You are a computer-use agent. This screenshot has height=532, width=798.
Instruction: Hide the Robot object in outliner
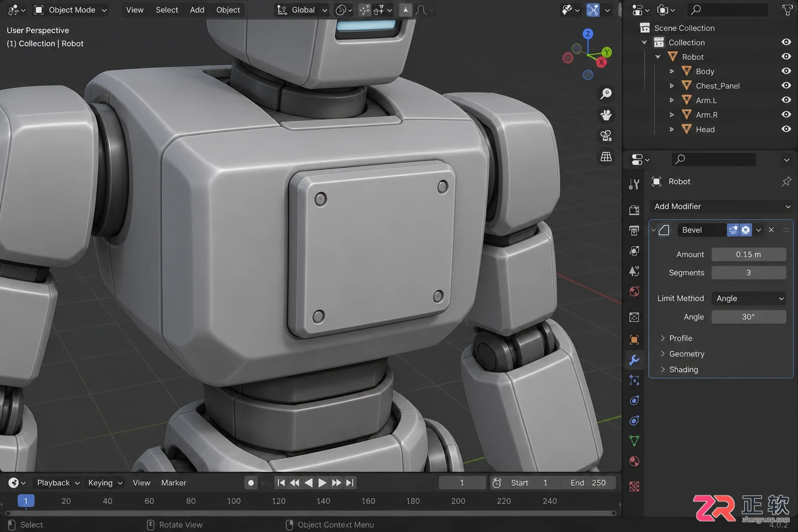(786, 57)
